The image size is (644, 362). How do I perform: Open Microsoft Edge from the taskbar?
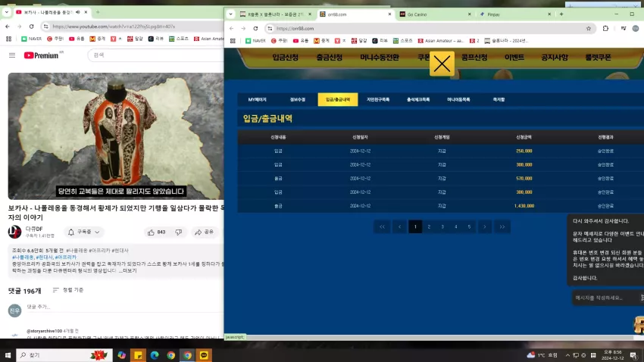pyautogui.click(x=155, y=355)
